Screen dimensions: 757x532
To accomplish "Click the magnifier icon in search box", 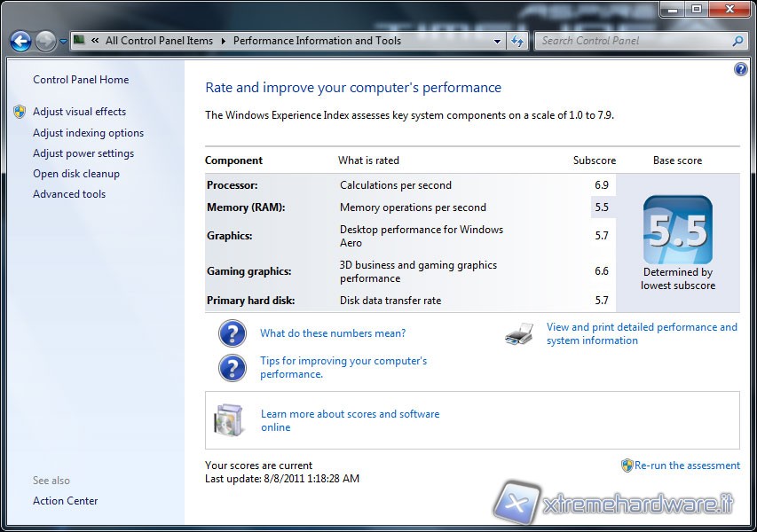I will (x=737, y=41).
